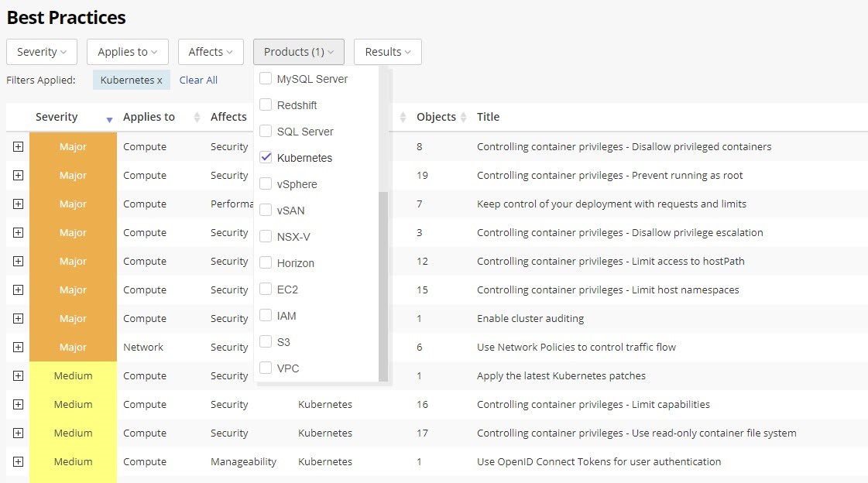Viewport: 868px width, 483px height.
Task: Click sort arrows on Applies to column
Action: tap(197, 118)
